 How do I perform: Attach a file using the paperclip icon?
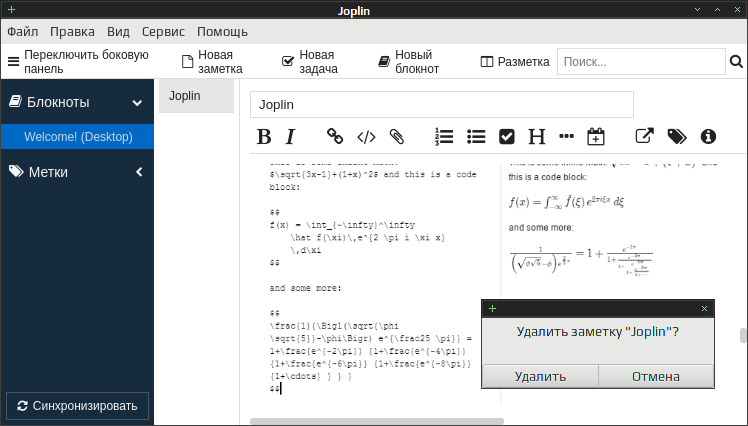tap(397, 137)
